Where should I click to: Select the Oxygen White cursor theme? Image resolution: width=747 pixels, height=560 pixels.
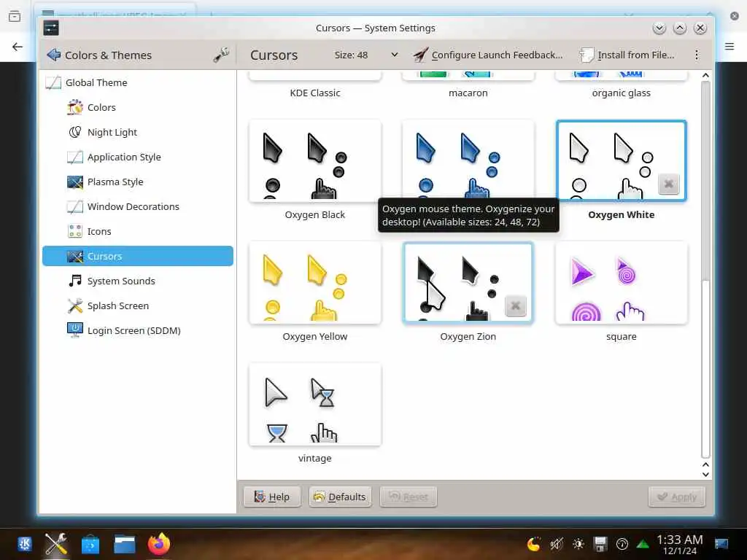(x=622, y=161)
